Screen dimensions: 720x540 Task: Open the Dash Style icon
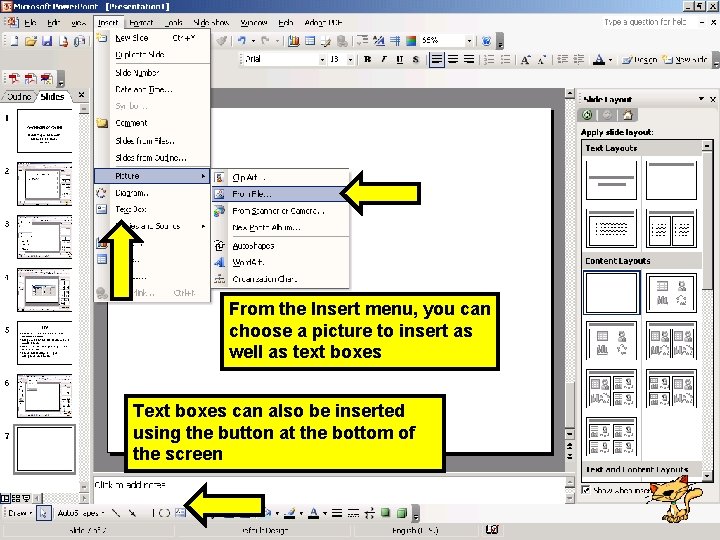tap(353, 513)
